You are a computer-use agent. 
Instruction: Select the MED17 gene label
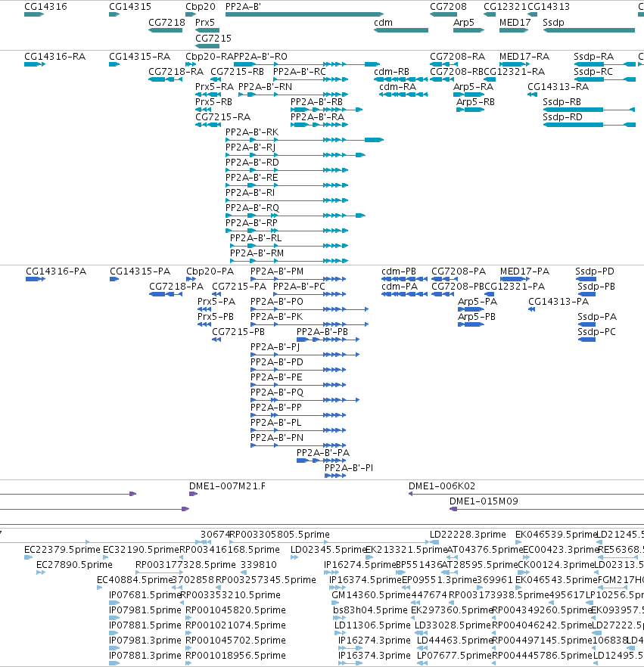pos(515,23)
